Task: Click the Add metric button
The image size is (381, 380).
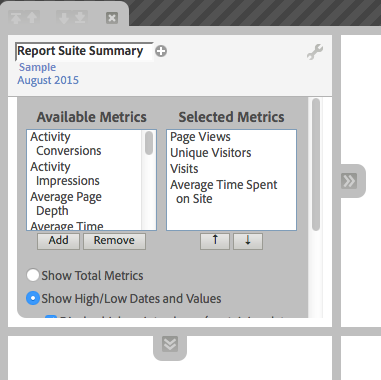Action: point(58,241)
